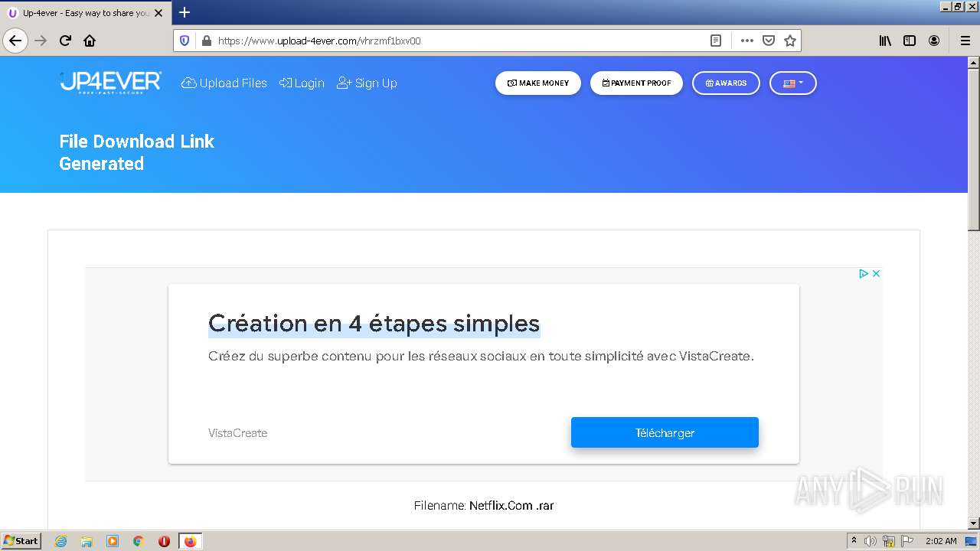
Task: Save page to Pocket
Action: point(769,41)
